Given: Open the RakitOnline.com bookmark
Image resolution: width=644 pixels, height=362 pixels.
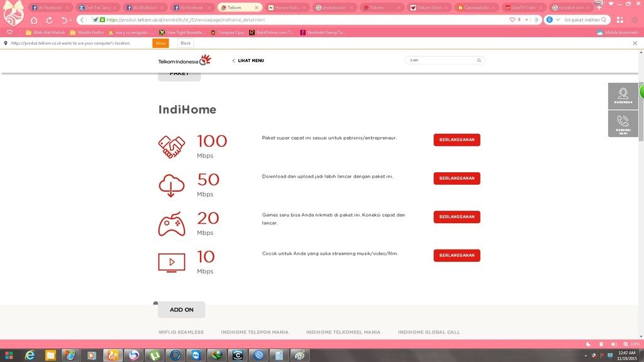Looking at the screenshot, I should [271, 33].
